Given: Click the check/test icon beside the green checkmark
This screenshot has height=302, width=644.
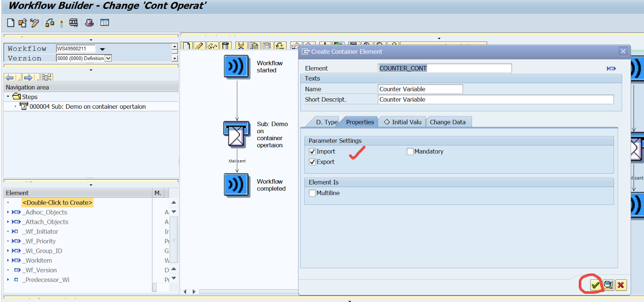Looking at the screenshot, I should click(x=609, y=285).
